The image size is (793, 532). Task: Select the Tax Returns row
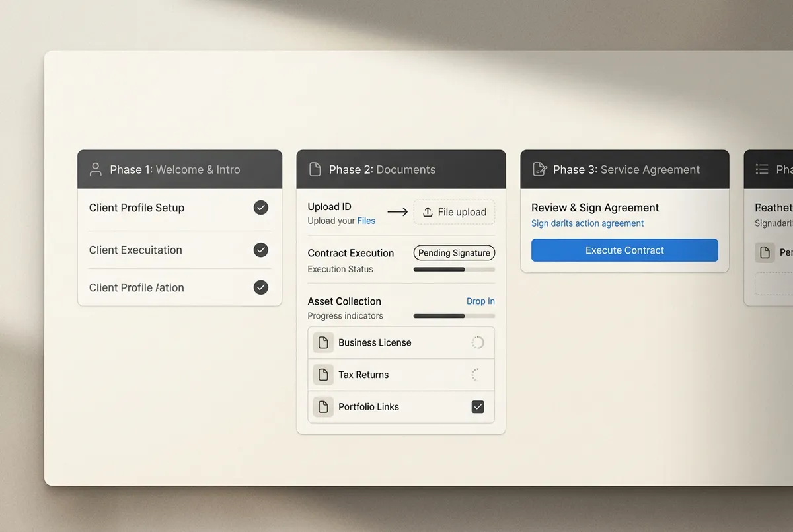[401, 375]
